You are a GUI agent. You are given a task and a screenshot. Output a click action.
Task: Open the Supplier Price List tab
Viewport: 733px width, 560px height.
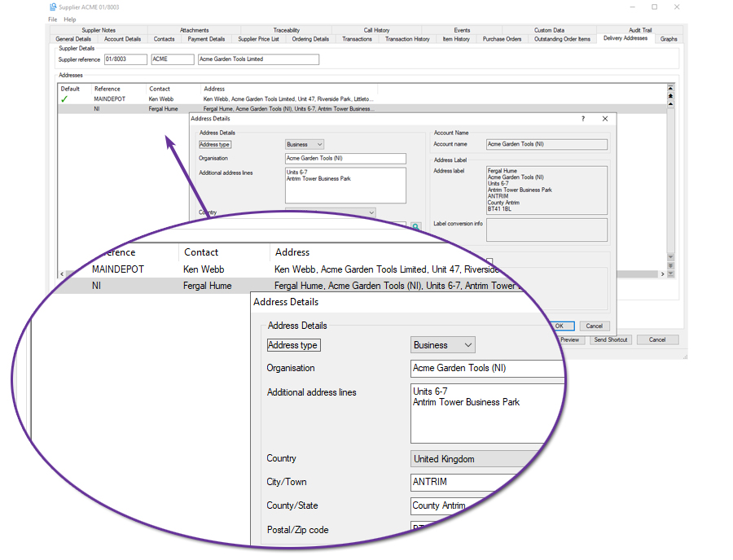(258, 39)
